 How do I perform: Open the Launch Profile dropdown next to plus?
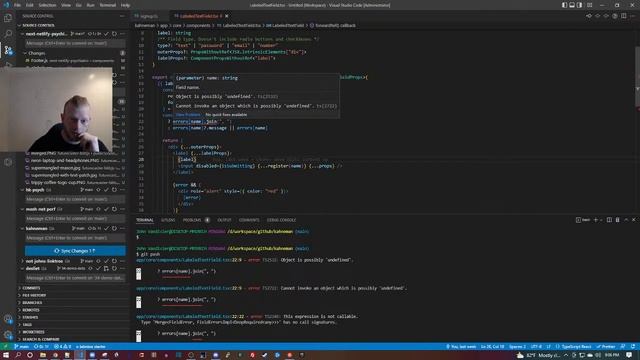coord(601,220)
